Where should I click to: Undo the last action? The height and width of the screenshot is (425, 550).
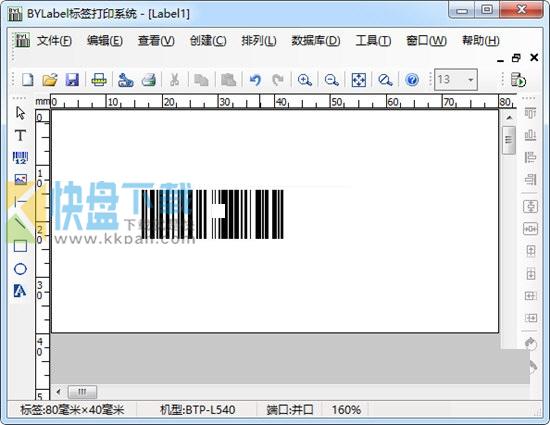(255, 80)
